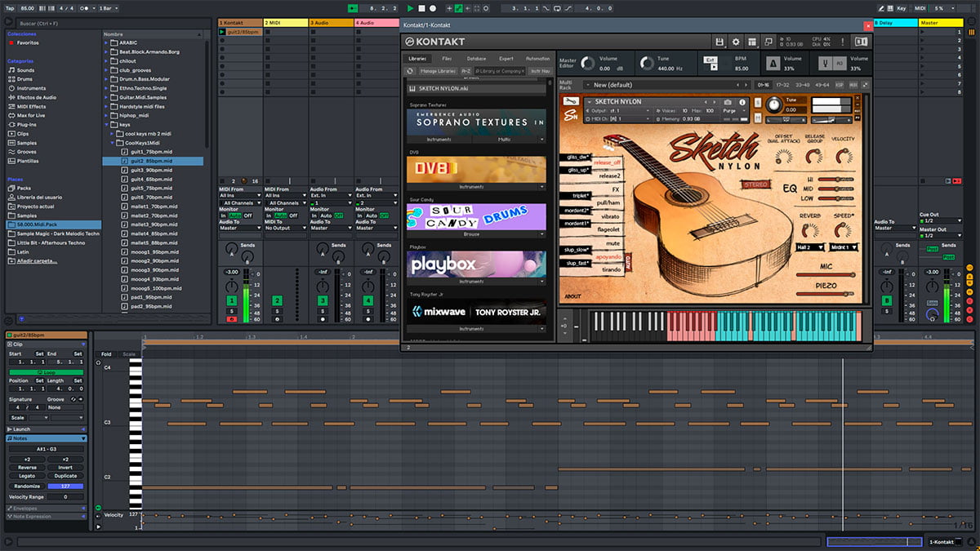The height and width of the screenshot is (551, 980).
Task: Open Kontakt options gear icon
Action: [736, 42]
